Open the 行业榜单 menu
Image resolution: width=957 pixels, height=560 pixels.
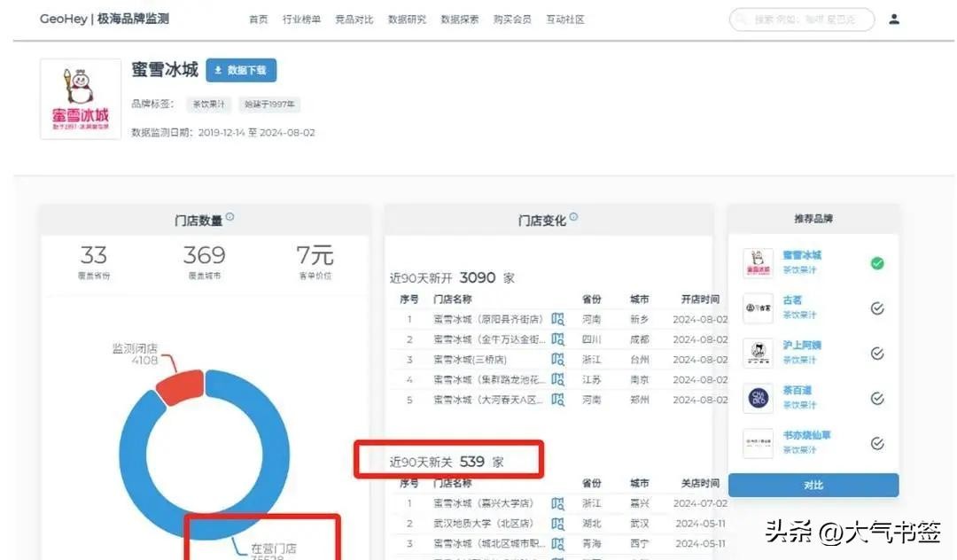coord(301,19)
